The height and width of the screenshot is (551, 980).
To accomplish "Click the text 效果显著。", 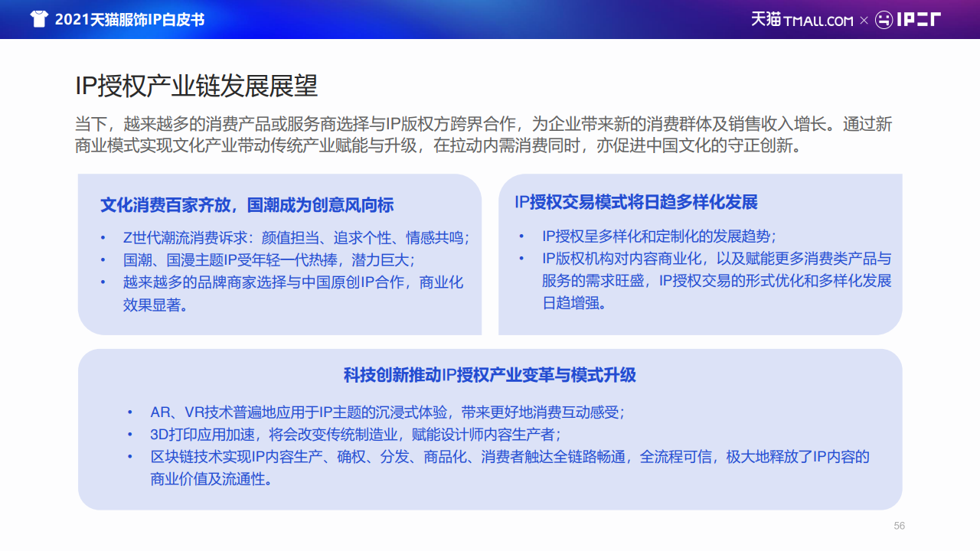I will (x=156, y=305).
